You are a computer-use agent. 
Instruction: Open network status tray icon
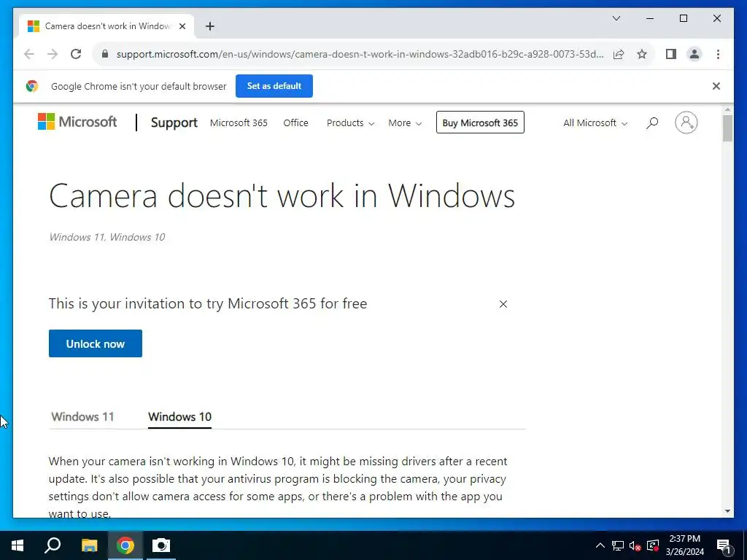pyautogui.click(x=618, y=545)
